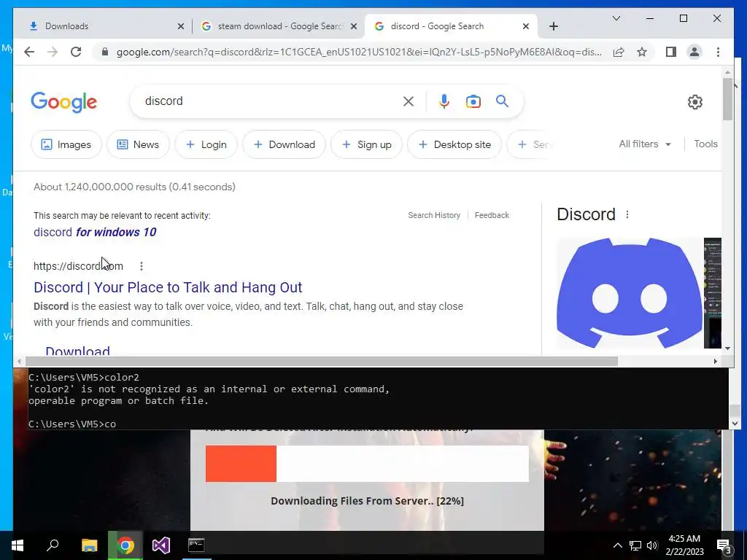This screenshot has width=747, height=560.
Task: Close the steam download tab
Action: [x=354, y=26]
